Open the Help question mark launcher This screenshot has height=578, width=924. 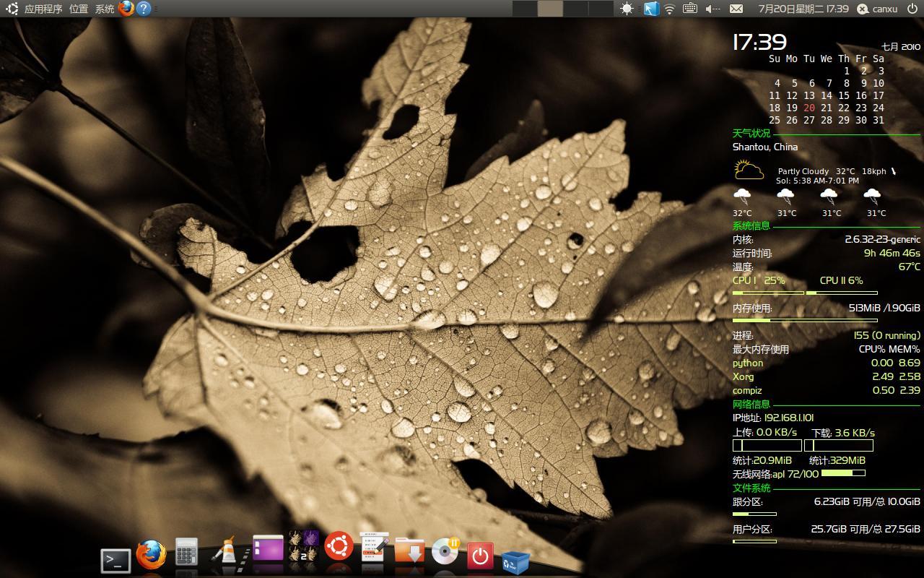tap(144, 9)
